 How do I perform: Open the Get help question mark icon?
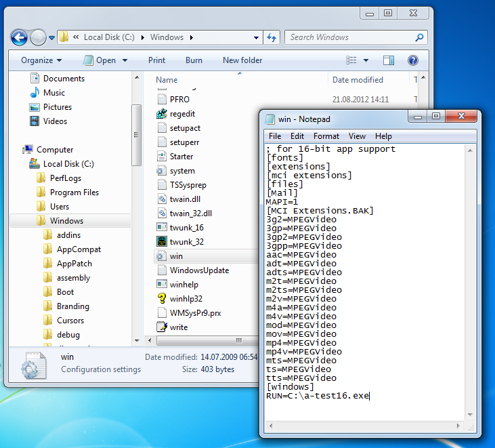point(412,60)
